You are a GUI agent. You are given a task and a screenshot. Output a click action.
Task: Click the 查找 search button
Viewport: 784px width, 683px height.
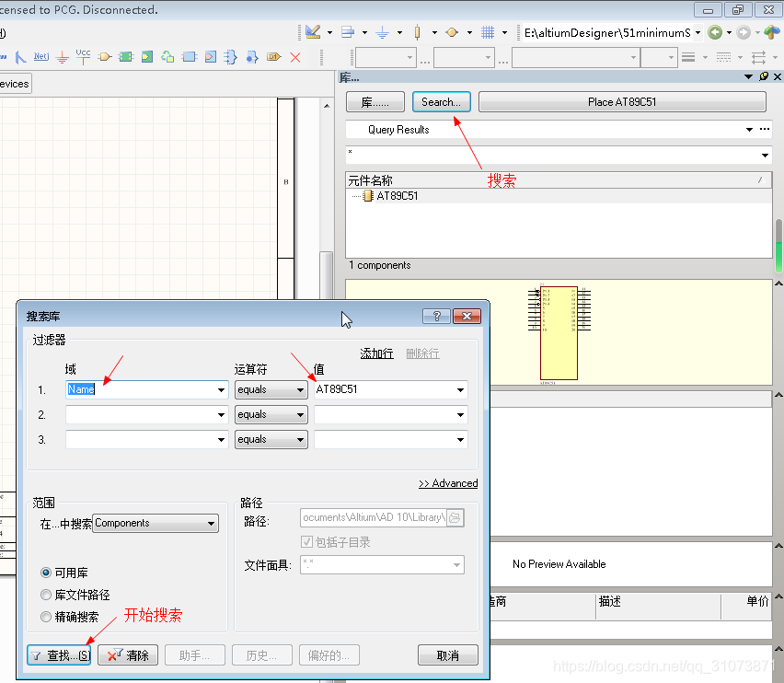60,655
